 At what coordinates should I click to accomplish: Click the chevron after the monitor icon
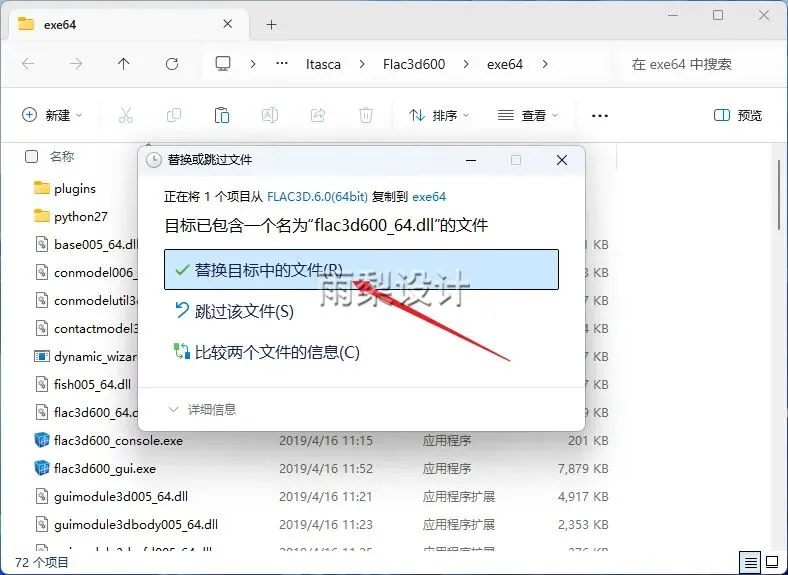click(x=253, y=64)
